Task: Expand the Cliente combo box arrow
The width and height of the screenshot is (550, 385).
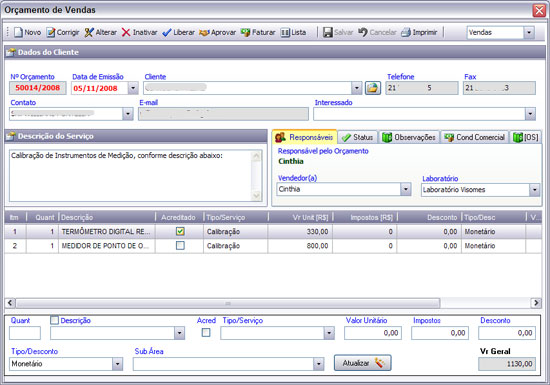Action: [x=356, y=88]
